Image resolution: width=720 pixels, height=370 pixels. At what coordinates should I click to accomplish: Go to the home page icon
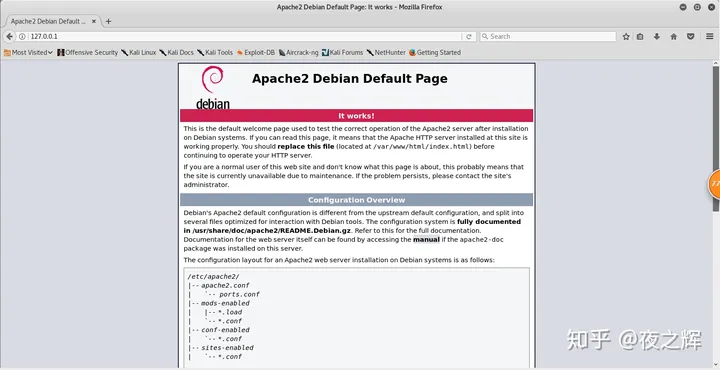coord(674,36)
